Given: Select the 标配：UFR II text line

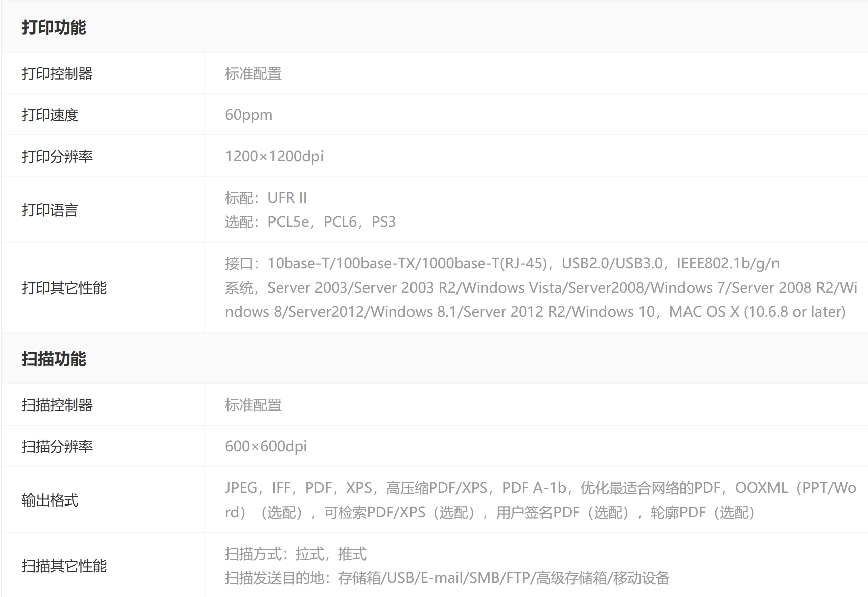Looking at the screenshot, I should point(266,198).
